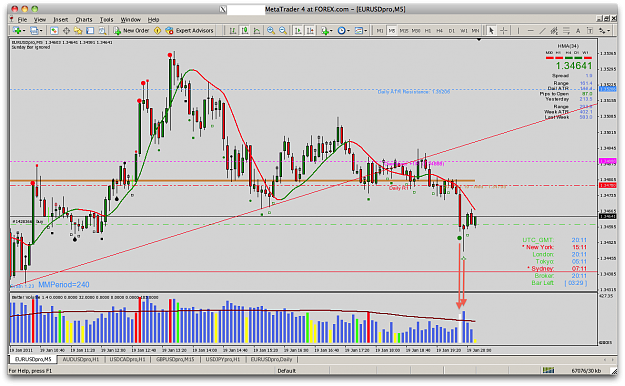The image size is (625, 386).
Task: Open the File menu
Action: click(x=22, y=20)
